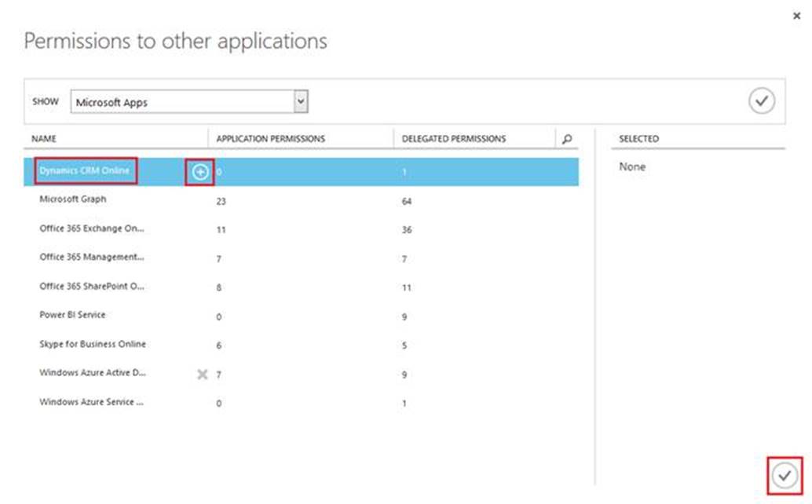Screen dimensions: 812x504
Task: Click Windows Azure Active Directory name
Action: pyautogui.click(x=92, y=373)
